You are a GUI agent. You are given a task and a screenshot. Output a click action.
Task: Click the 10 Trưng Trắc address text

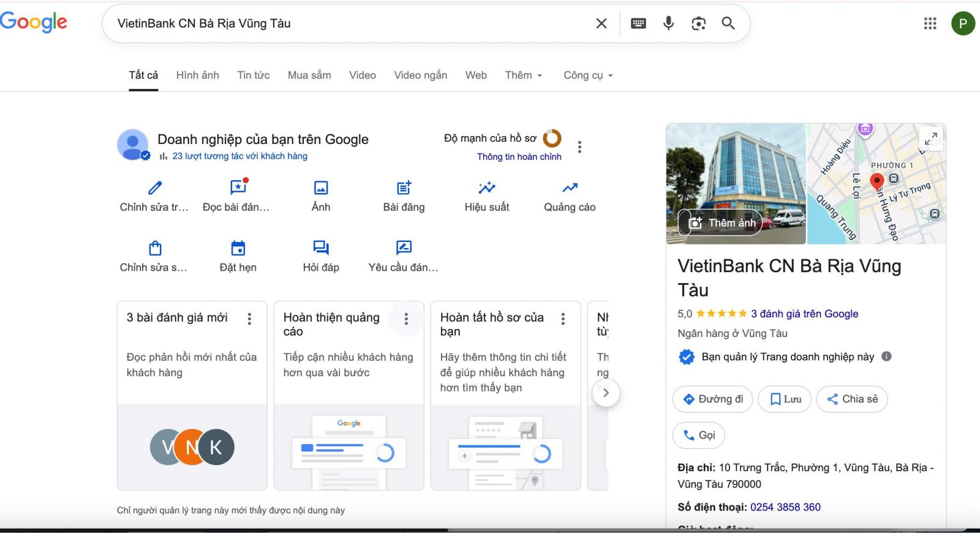click(x=805, y=475)
